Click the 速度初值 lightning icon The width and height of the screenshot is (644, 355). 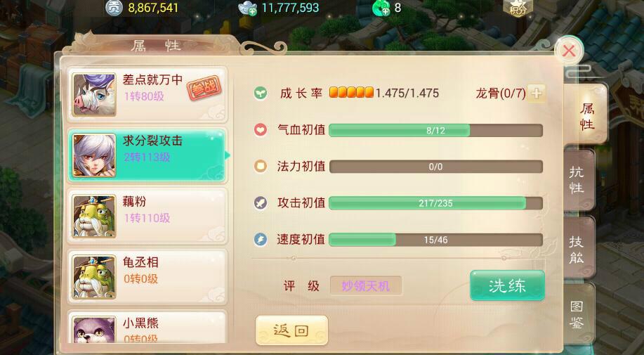pyautogui.click(x=260, y=239)
